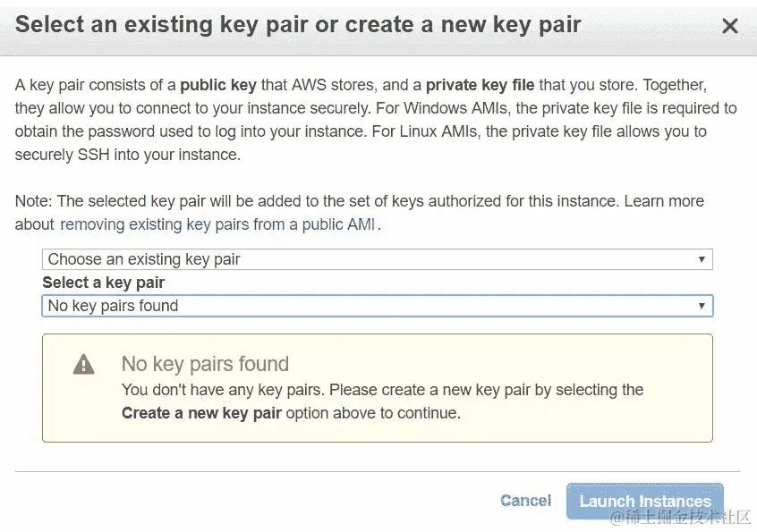Click the "No key pairs found" alert heading
This screenshot has height=532, width=757.
pyautogui.click(x=205, y=364)
